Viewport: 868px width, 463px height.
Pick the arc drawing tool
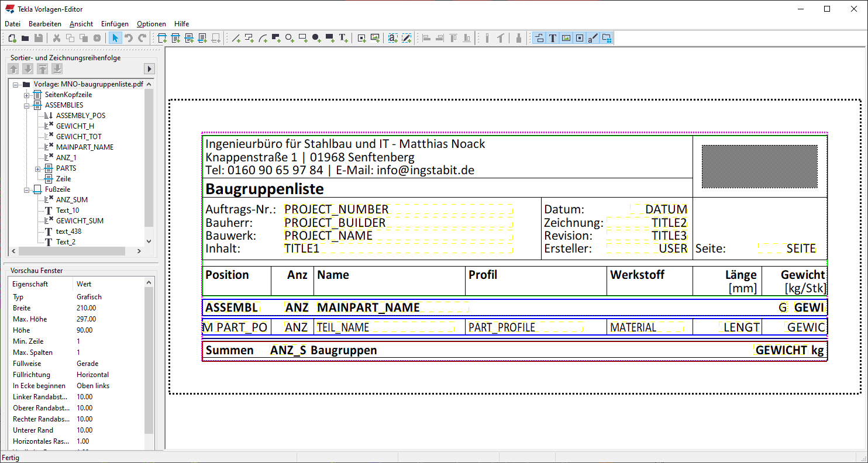(x=263, y=38)
